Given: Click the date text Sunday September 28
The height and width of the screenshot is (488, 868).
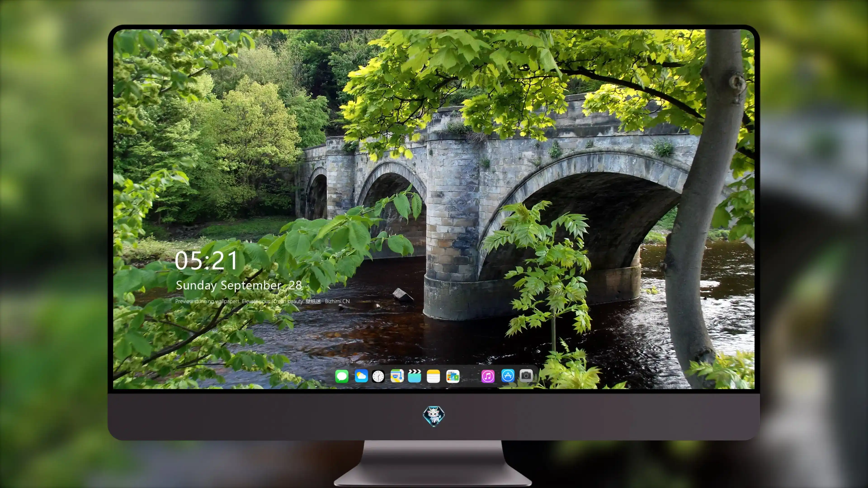Looking at the screenshot, I should 238,285.
